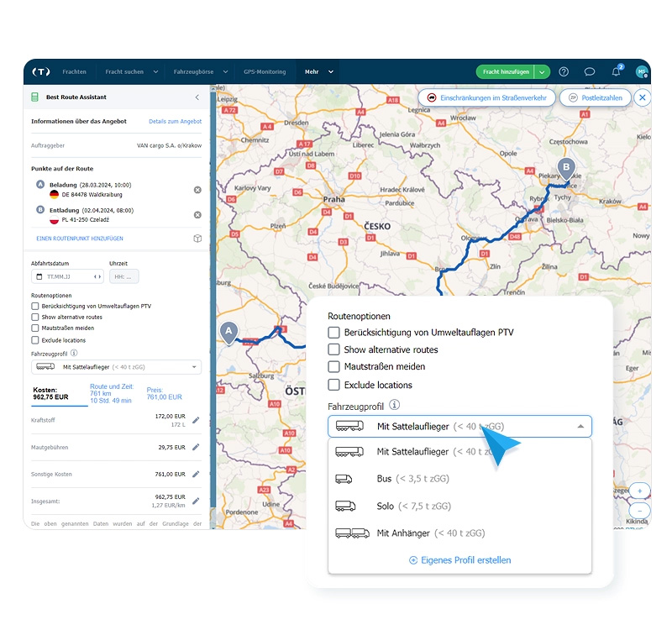Open the notifications bell icon

[616, 71]
